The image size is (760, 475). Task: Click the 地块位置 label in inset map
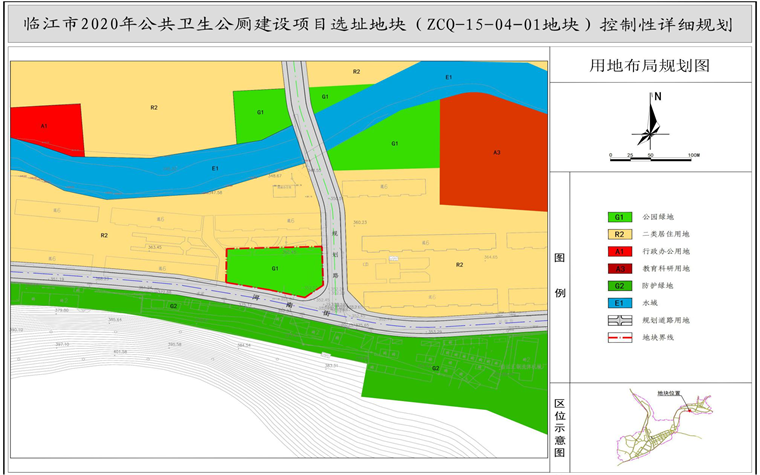(x=668, y=393)
